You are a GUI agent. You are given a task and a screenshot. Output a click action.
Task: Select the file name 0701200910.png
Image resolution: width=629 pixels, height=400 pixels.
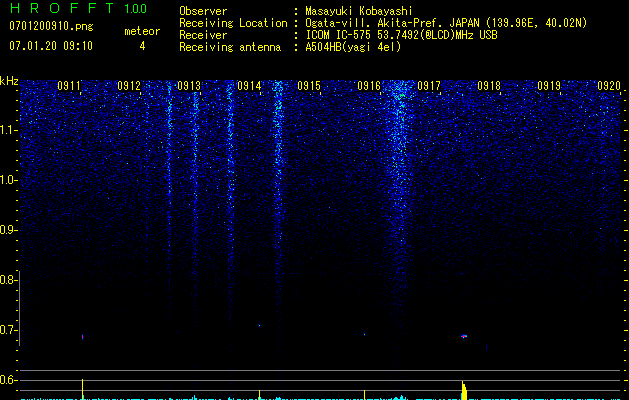tap(51, 27)
